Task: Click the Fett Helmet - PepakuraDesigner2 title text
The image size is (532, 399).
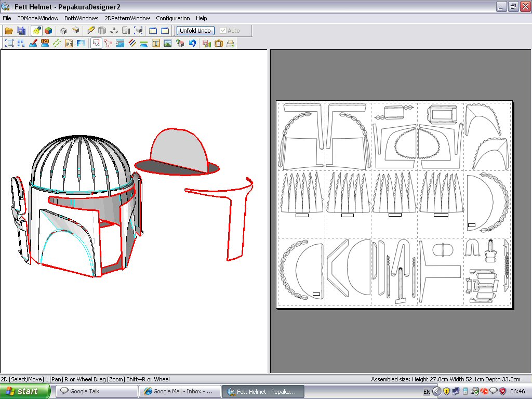Action: [67, 7]
